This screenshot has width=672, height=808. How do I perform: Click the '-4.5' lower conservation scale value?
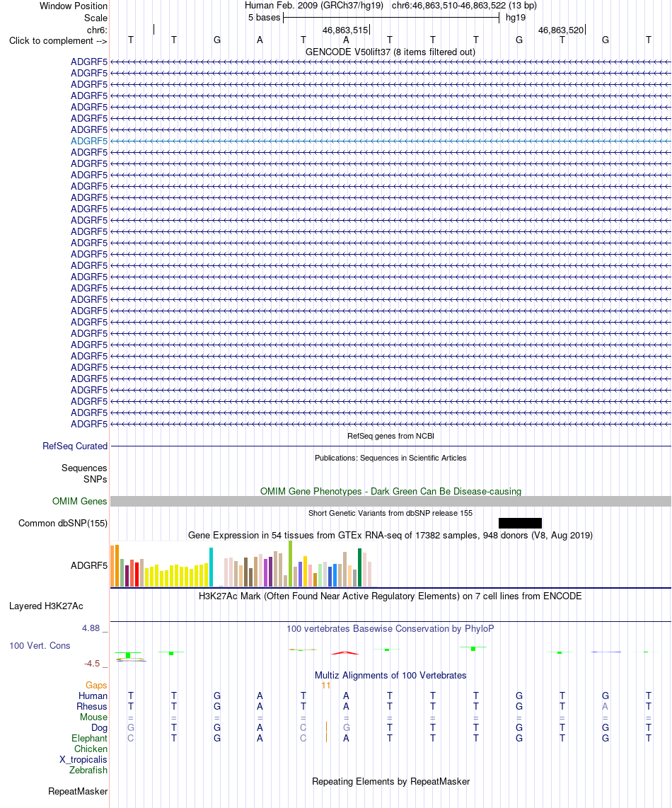[x=92, y=664]
